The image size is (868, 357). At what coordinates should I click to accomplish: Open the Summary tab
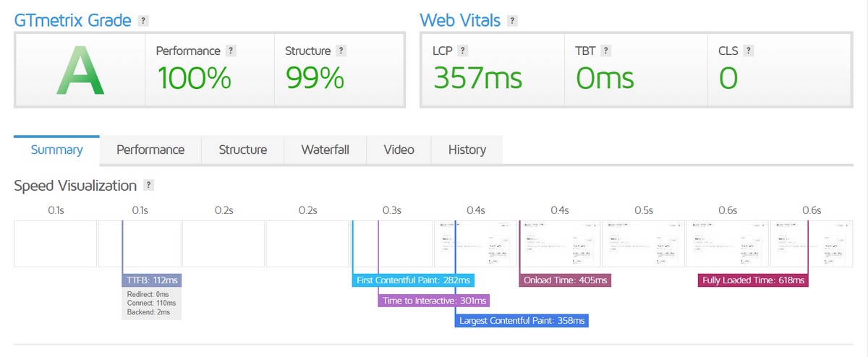coord(56,150)
